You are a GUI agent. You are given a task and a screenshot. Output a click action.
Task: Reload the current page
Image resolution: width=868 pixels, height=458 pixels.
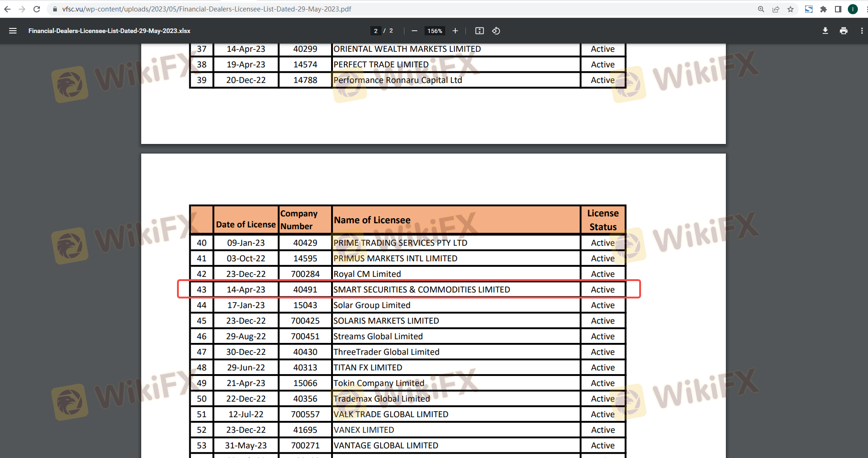click(x=37, y=9)
